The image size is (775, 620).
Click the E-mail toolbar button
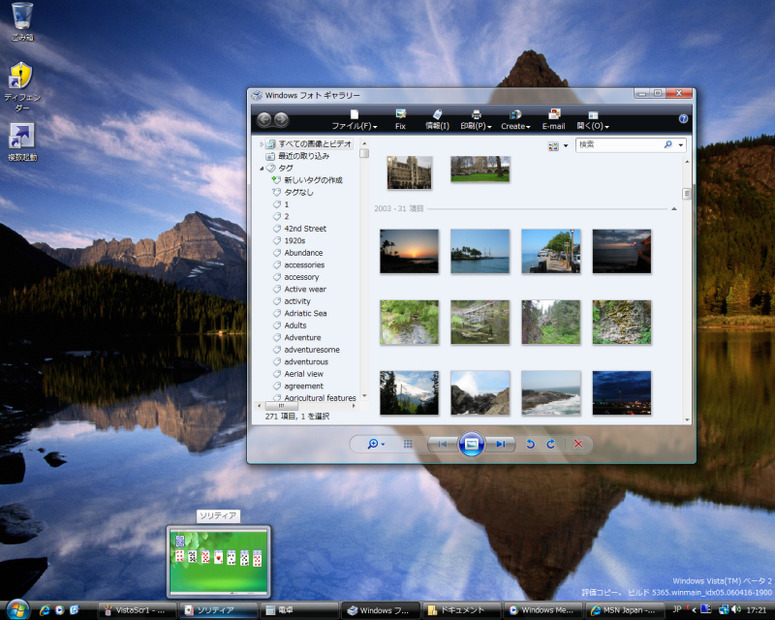pyautogui.click(x=554, y=120)
